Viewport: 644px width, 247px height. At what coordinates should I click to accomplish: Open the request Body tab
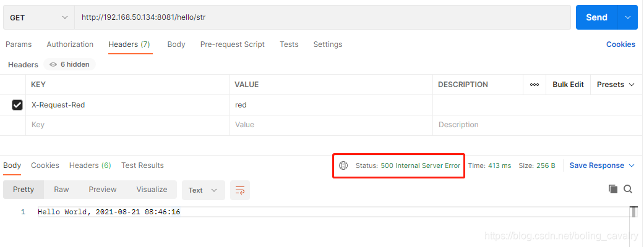176,44
